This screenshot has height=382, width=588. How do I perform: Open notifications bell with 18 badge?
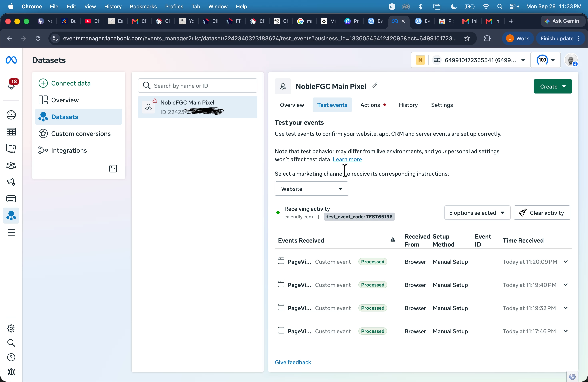(x=12, y=84)
